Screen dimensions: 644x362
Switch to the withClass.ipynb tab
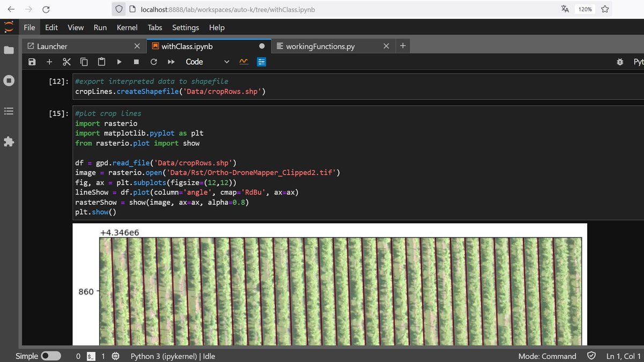click(x=208, y=46)
